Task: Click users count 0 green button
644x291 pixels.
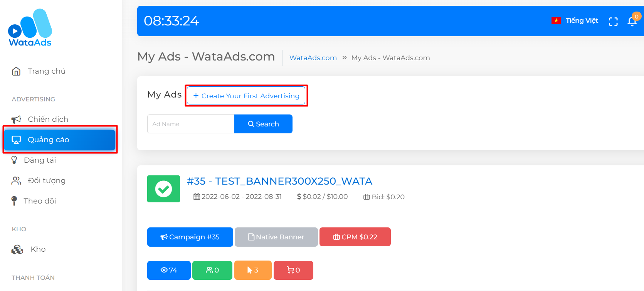Action: click(x=212, y=270)
